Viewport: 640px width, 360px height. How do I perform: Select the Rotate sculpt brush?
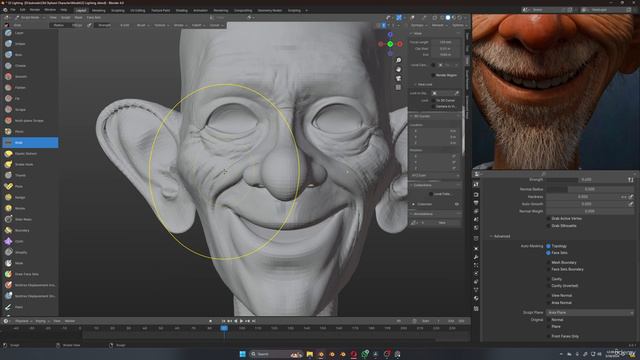tap(30, 209)
